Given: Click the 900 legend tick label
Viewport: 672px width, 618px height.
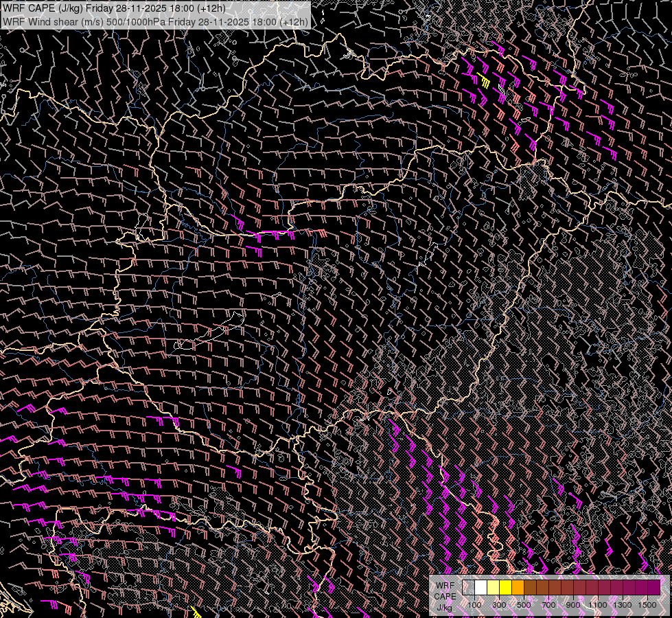Looking at the screenshot, I should coord(573,605).
